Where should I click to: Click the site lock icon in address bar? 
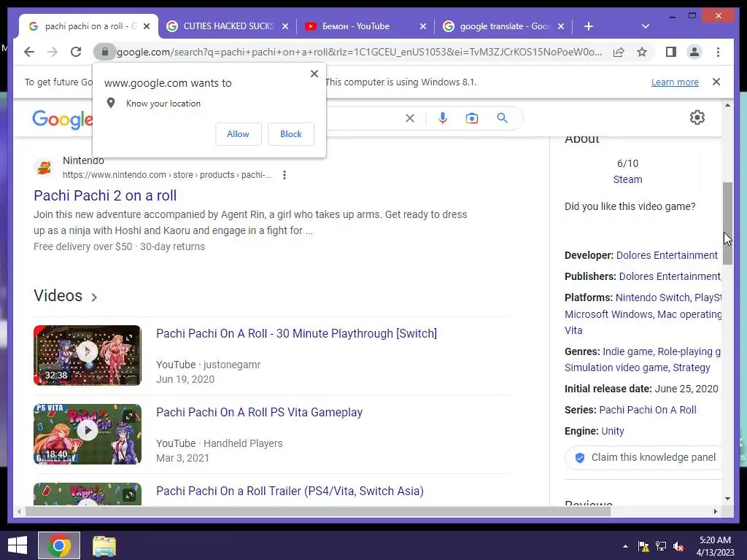click(105, 52)
